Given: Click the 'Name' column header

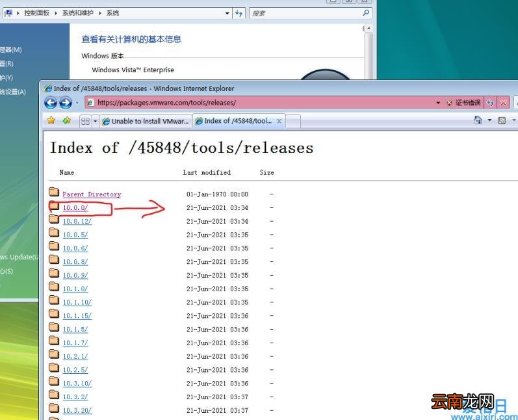Looking at the screenshot, I should click(x=67, y=172).
